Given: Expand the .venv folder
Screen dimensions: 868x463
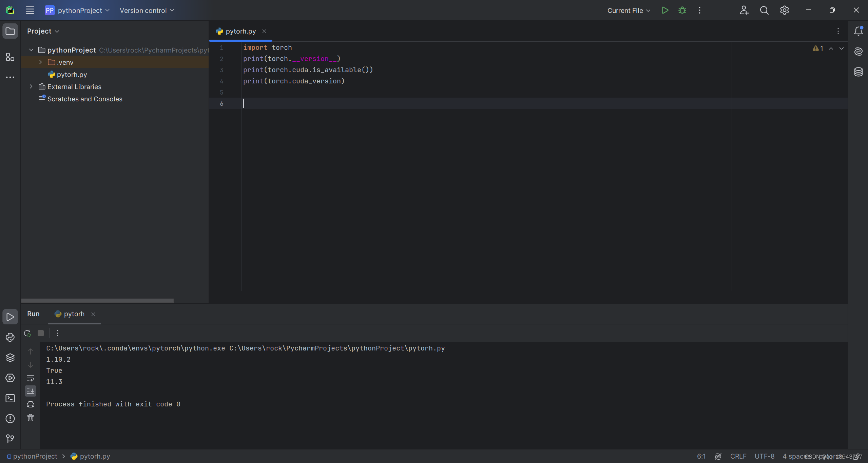Looking at the screenshot, I should pos(41,62).
